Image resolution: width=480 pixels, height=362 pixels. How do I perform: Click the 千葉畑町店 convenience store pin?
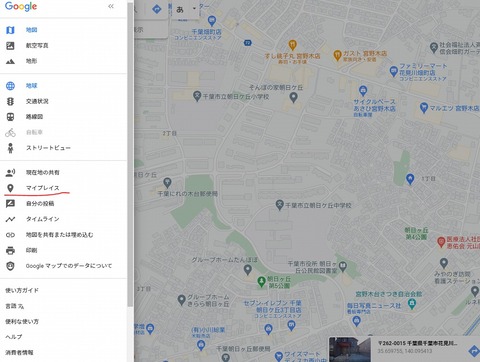[212, 21]
